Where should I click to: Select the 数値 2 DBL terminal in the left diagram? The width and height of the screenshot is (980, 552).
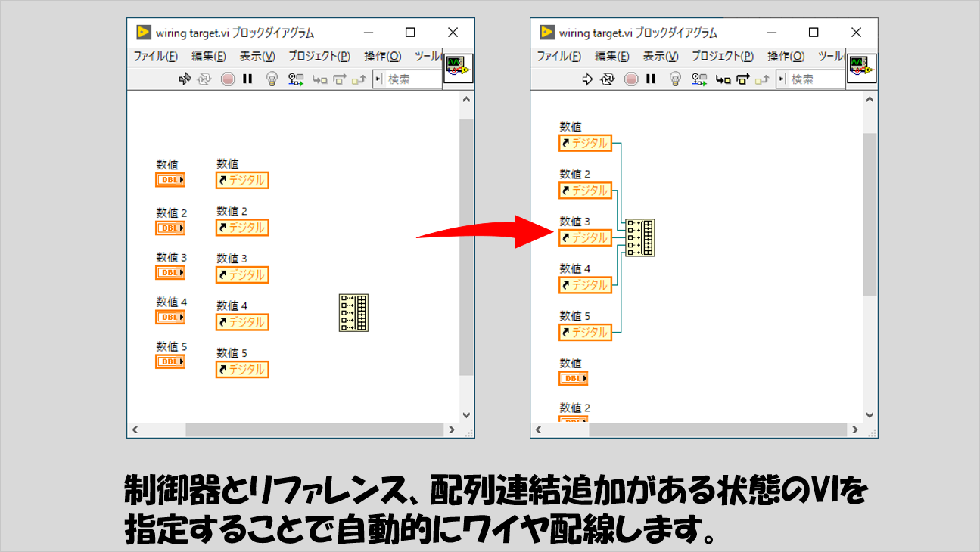pyautogui.click(x=170, y=228)
